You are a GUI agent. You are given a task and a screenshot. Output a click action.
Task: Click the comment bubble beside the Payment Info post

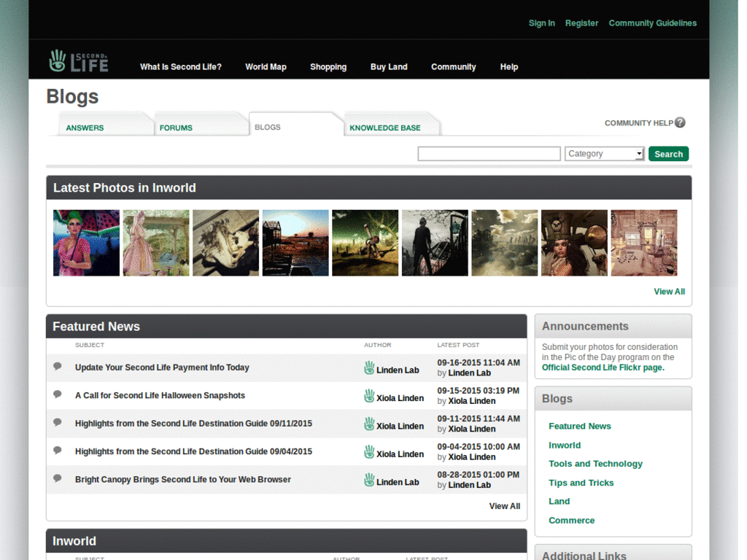pyautogui.click(x=58, y=367)
